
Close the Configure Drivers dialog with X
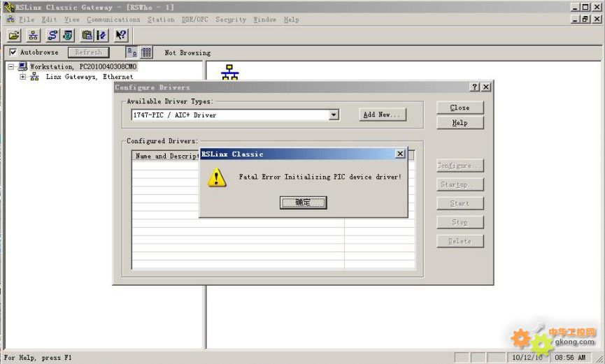click(486, 87)
